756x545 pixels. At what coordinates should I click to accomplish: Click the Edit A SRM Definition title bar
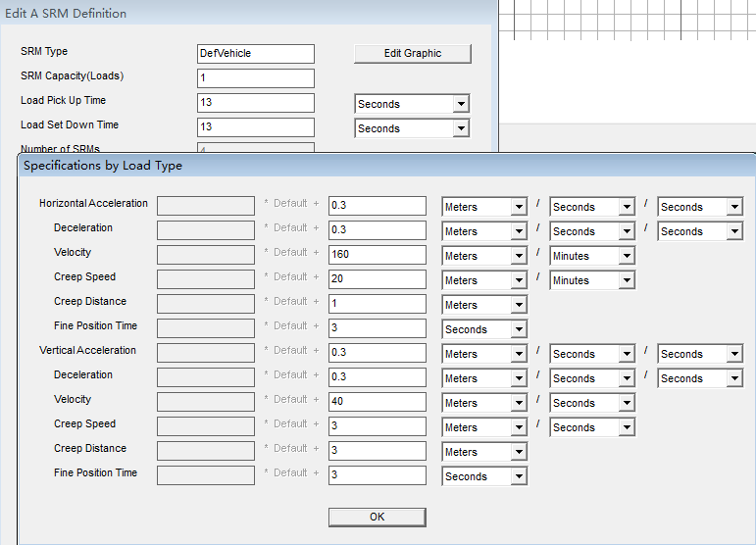(248, 13)
